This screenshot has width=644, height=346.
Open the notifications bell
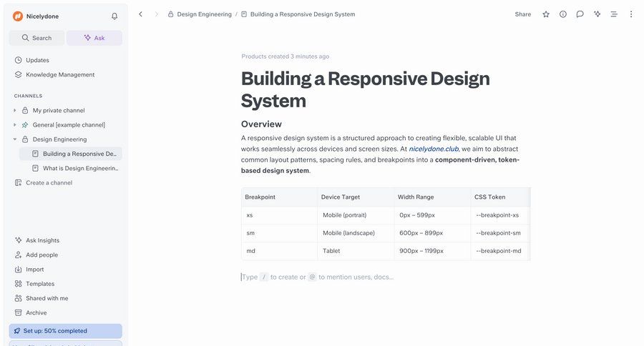tap(114, 16)
